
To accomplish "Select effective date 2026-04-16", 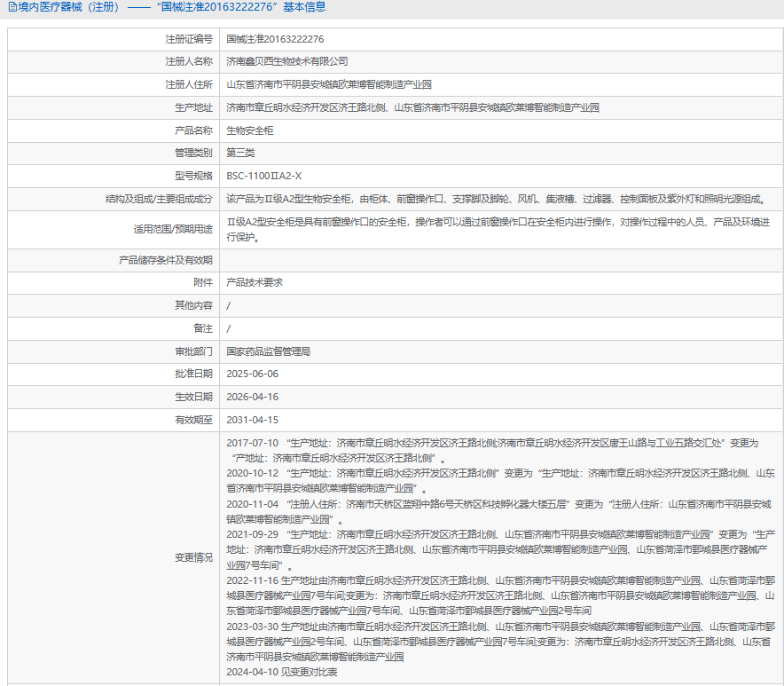I will [253, 398].
